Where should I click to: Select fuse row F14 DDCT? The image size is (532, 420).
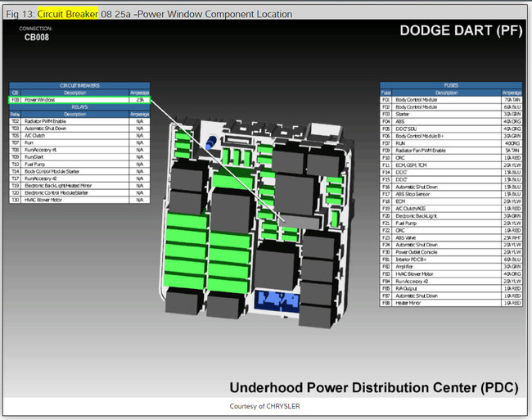(x=451, y=173)
